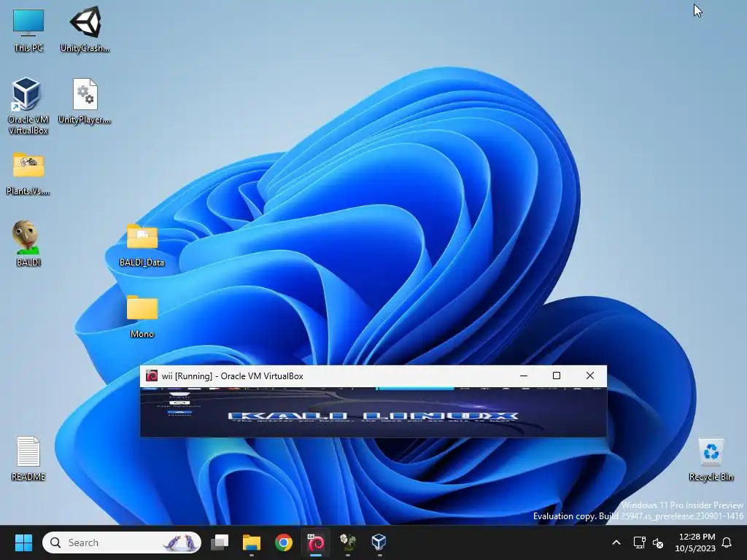Open This PC desktop icon

coord(28,31)
